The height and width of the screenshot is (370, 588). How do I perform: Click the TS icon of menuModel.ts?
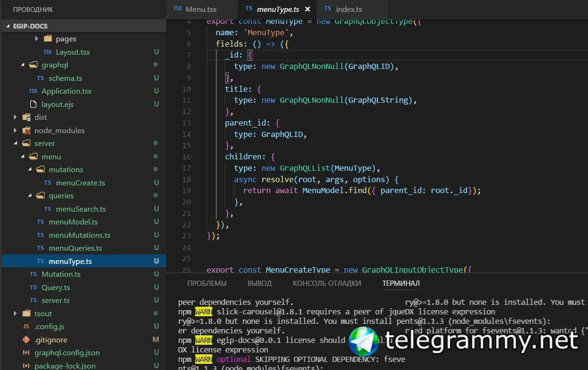click(40, 222)
